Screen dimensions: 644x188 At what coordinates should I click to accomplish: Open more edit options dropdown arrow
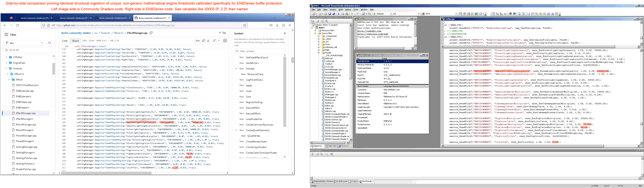(x=219, y=41)
